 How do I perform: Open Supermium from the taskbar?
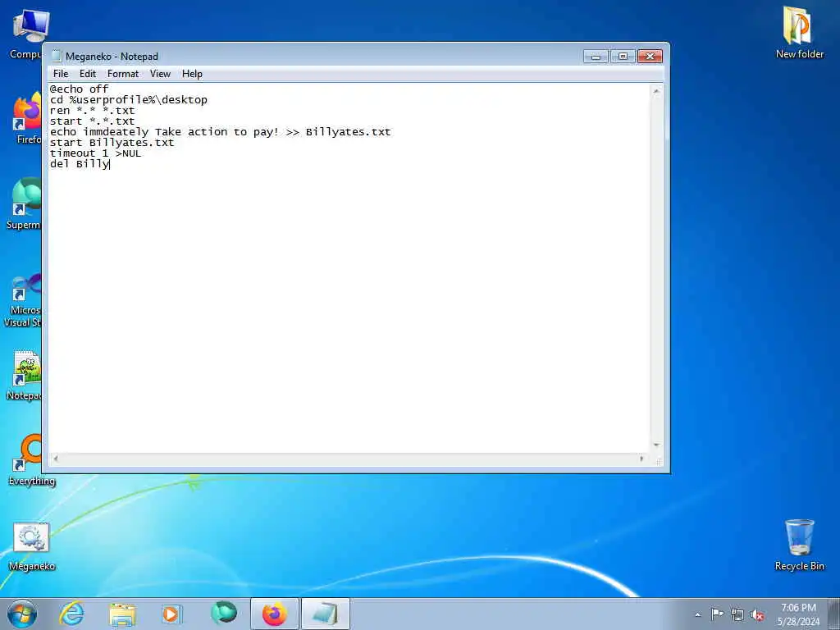click(224, 614)
